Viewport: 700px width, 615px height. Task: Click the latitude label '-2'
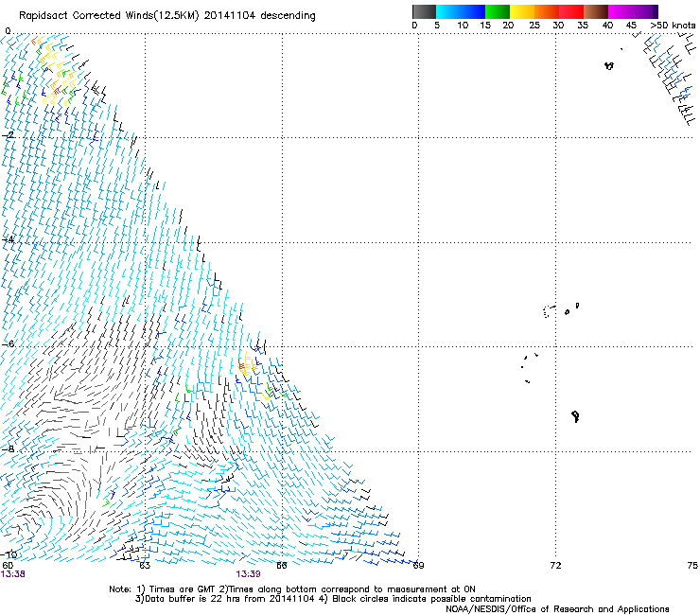[x=8, y=135]
